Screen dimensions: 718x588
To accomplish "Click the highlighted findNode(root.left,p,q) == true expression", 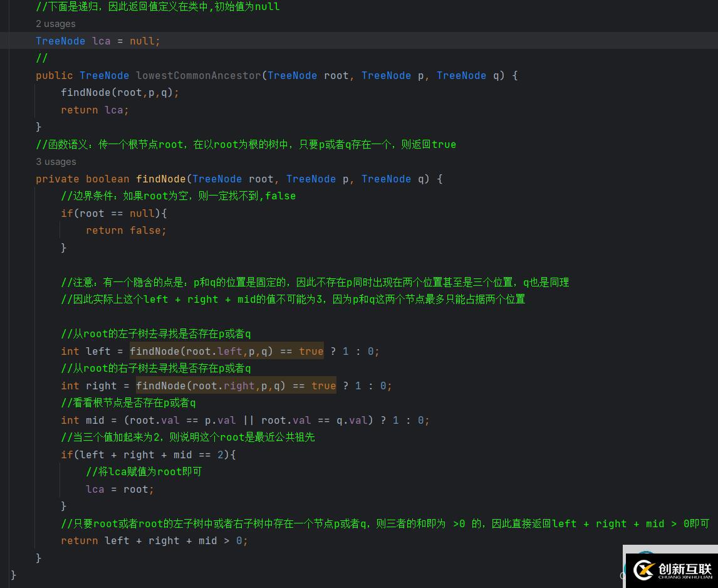I will click(x=226, y=351).
